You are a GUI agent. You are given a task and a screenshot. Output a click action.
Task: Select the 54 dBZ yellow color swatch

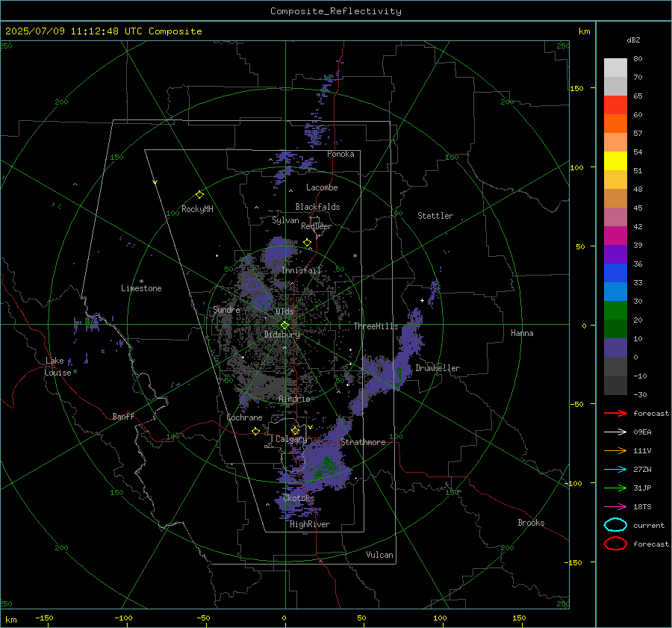[615, 161]
